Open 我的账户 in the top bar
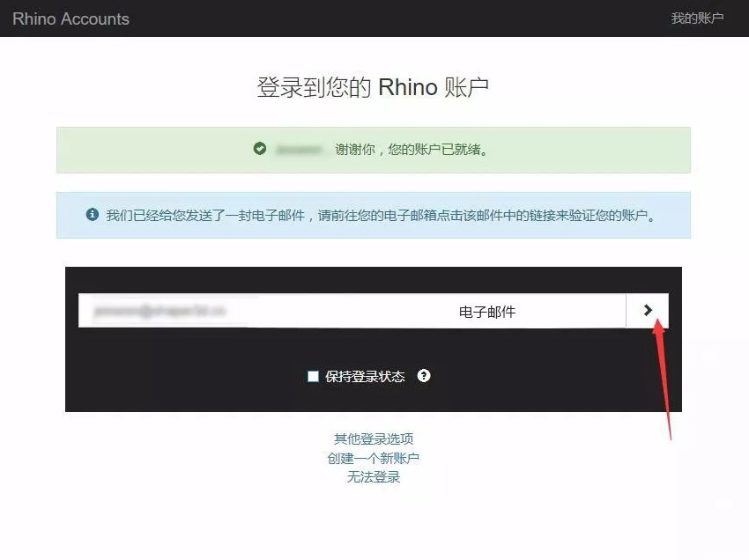 pos(697,18)
